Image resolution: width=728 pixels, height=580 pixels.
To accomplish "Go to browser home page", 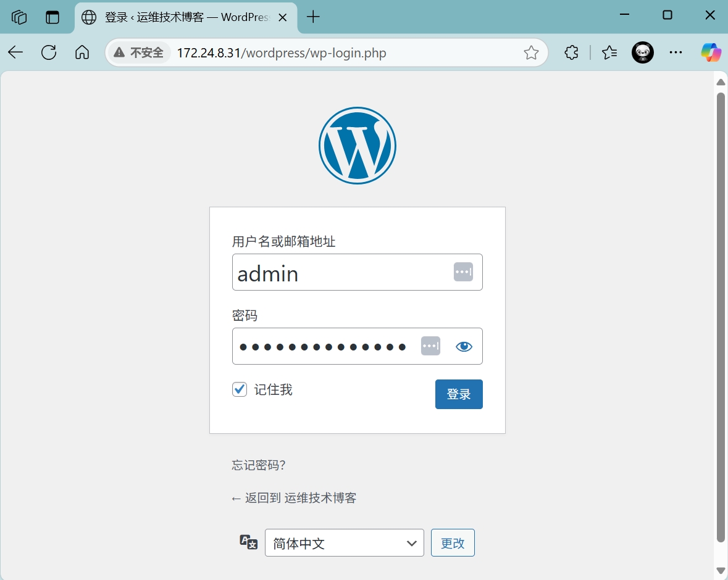I will (x=82, y=52).
